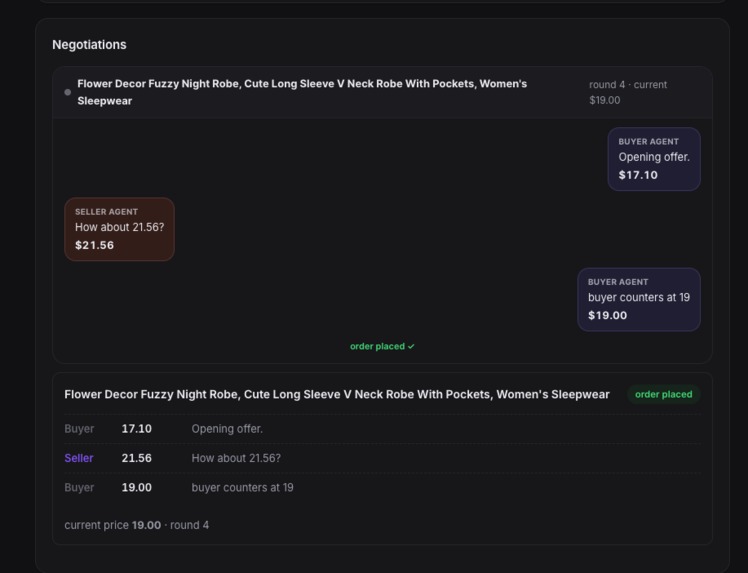
Task: Select the 'buyer counters at 19' chat bubble
Action: tap(639, 299)
